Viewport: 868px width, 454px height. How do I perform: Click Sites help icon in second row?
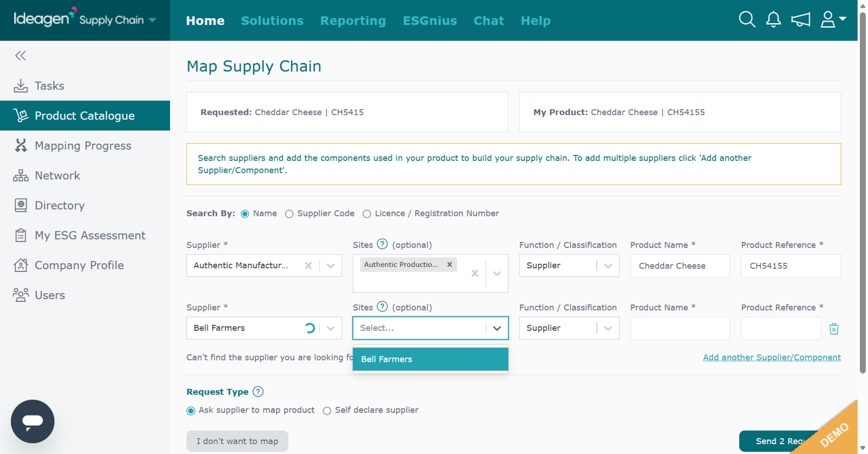click(x=382, y=307)
